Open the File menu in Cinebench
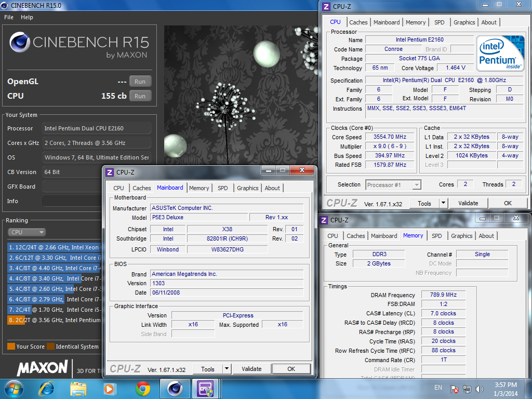This screenshot has width=532, height=399. (9, 17)
